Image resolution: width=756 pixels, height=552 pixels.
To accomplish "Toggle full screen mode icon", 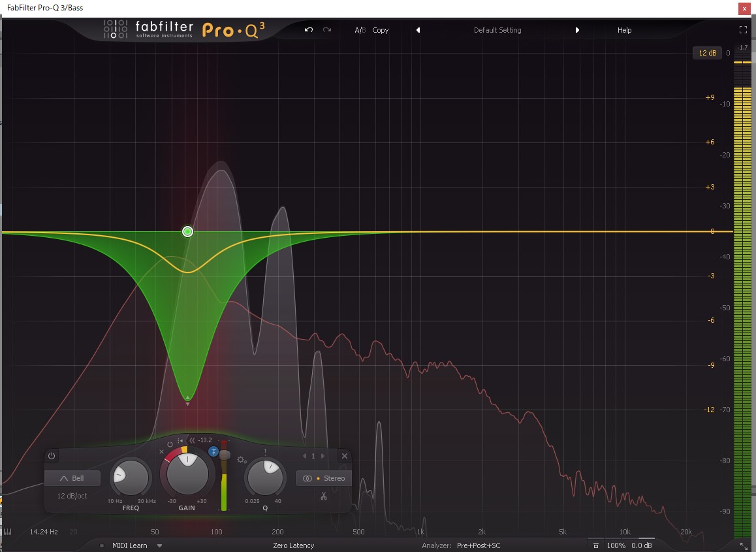I will click(743, 30).
